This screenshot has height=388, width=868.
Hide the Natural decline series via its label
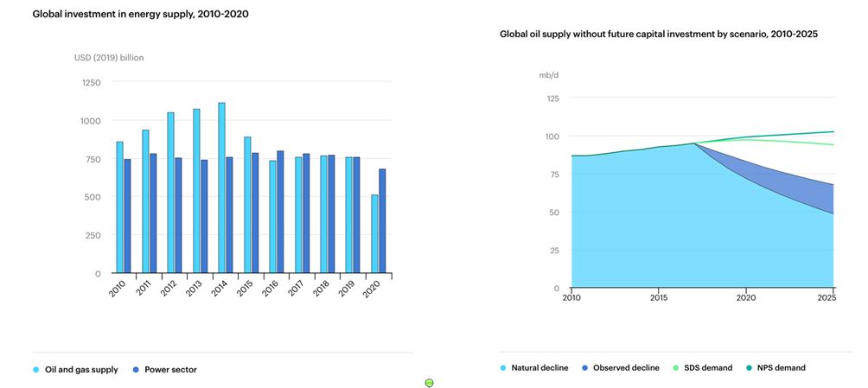point(539,368)
